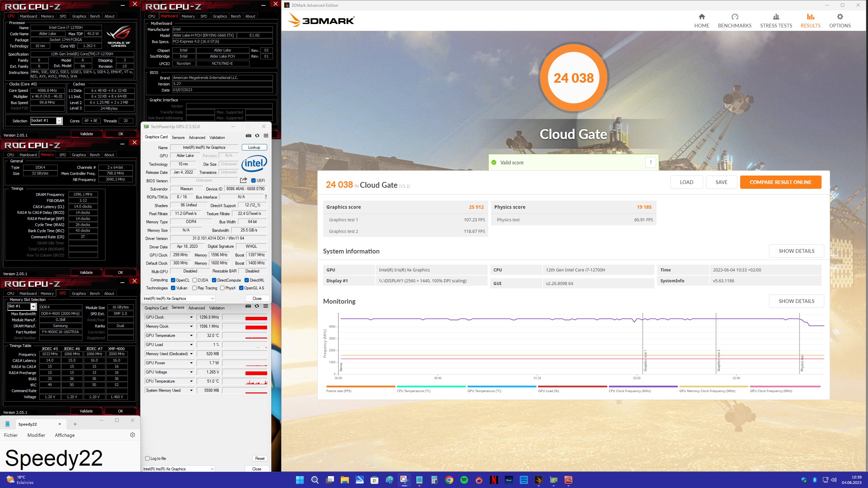
Task: Click the Lookup button in GPU-Z
Action: [x=254, y=147]
